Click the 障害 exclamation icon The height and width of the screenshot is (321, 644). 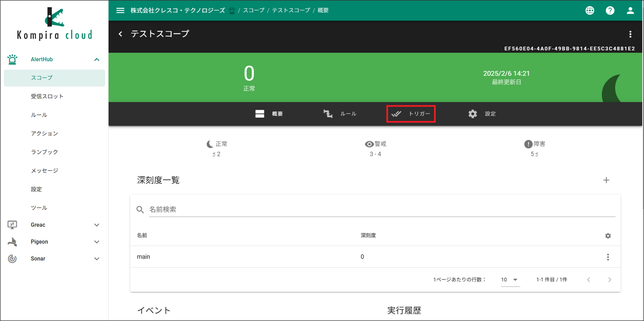coord(528,144)
